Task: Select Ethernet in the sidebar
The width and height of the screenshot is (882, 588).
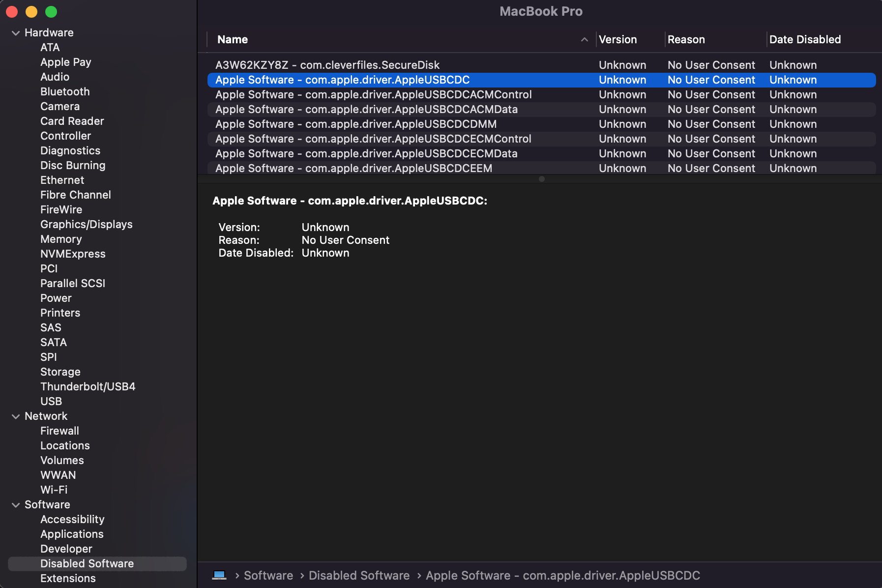Action: (62, 180)
